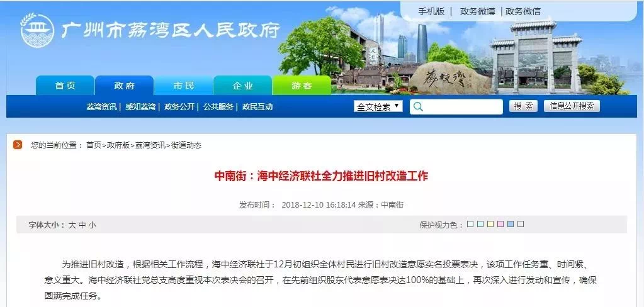Screen dimensions: 644x307
Task: Click 首页 in the breadcrumb
Action: click(x=94, y=145)
